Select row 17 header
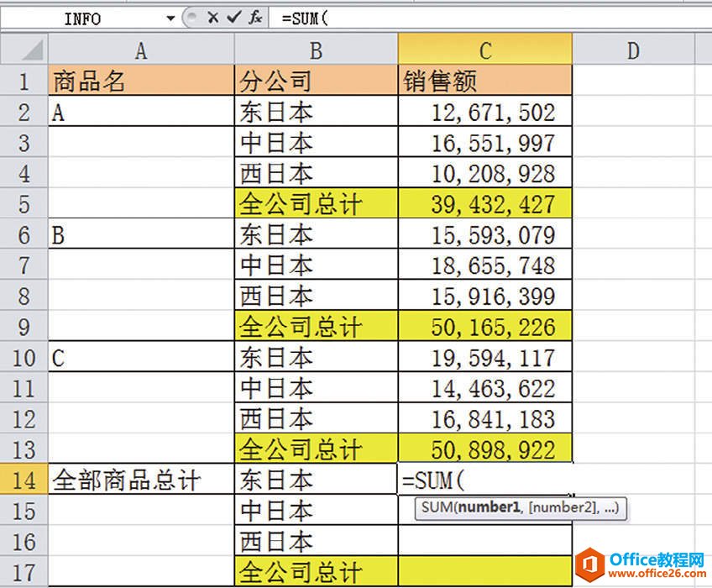Image resolution: width=712 pixels, height=588 pixels. click(x=24, y=572)
